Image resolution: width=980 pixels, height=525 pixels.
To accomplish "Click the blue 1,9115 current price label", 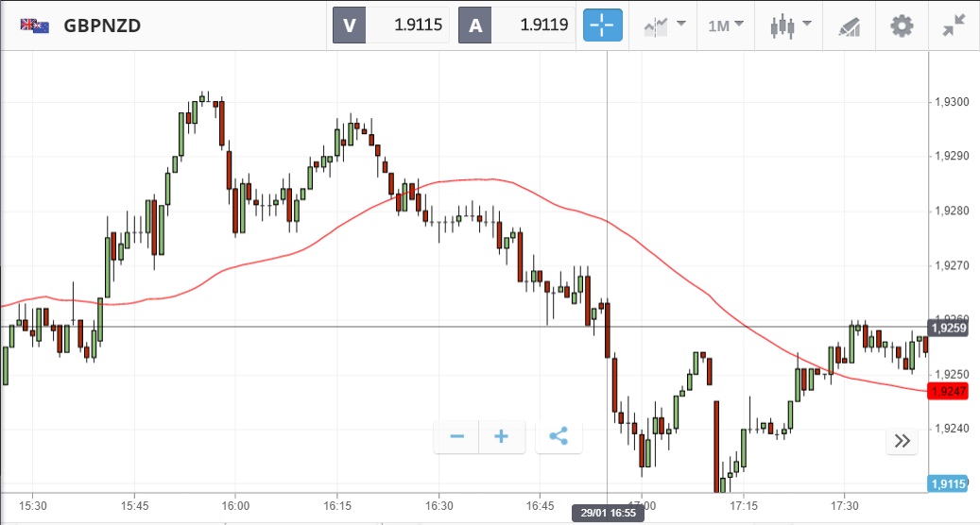I will pos(948,483).
